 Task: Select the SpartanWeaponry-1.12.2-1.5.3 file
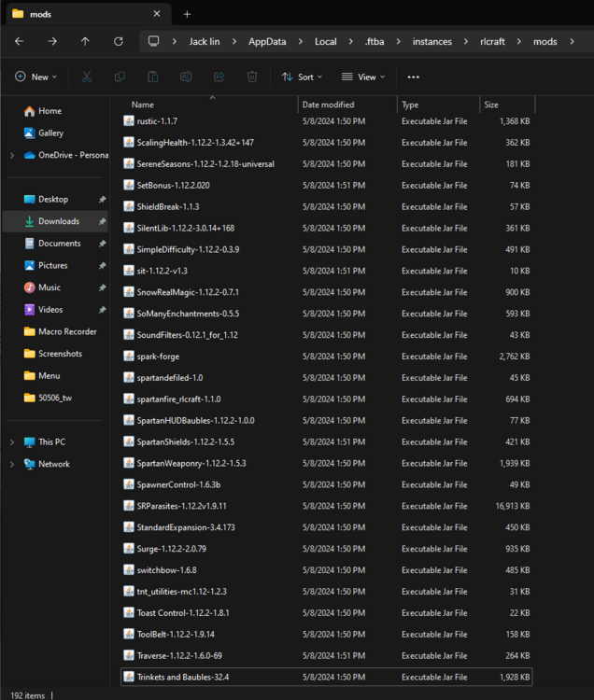click(x=327, y=463)
